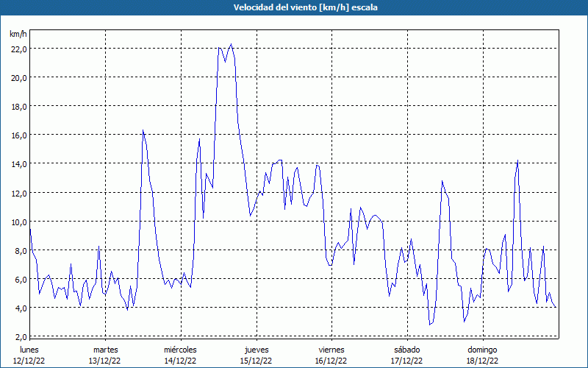This screenshot has height=368, width=588.
Task: Click the '14,0' axis value
Action: pos(18,163)
